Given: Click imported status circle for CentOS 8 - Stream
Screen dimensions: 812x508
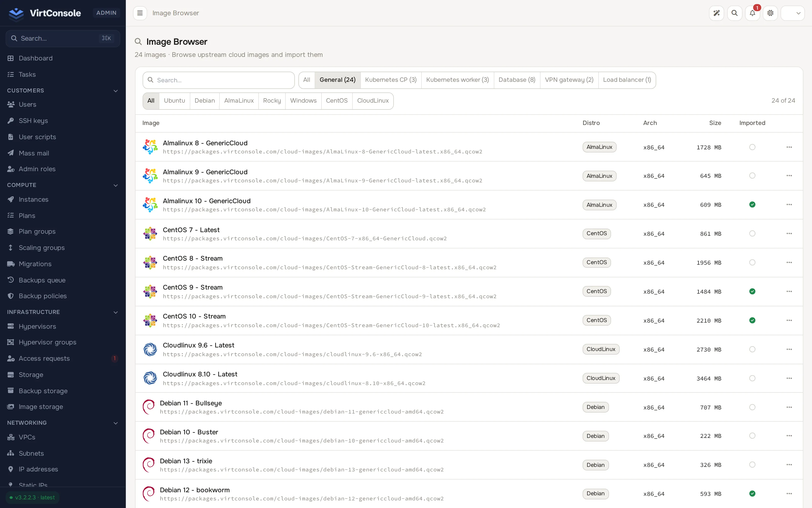Looking at the screenshot, I should [x=752, y=262].
